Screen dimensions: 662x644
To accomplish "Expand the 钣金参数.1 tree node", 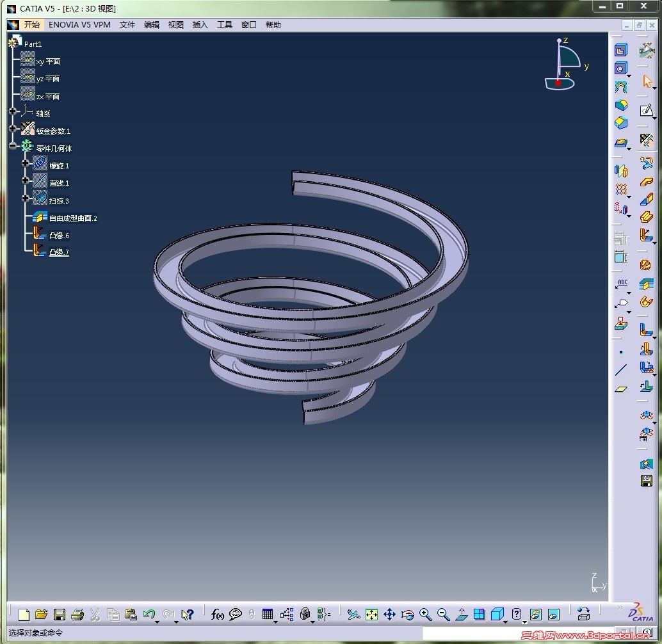I will point(13,128).
